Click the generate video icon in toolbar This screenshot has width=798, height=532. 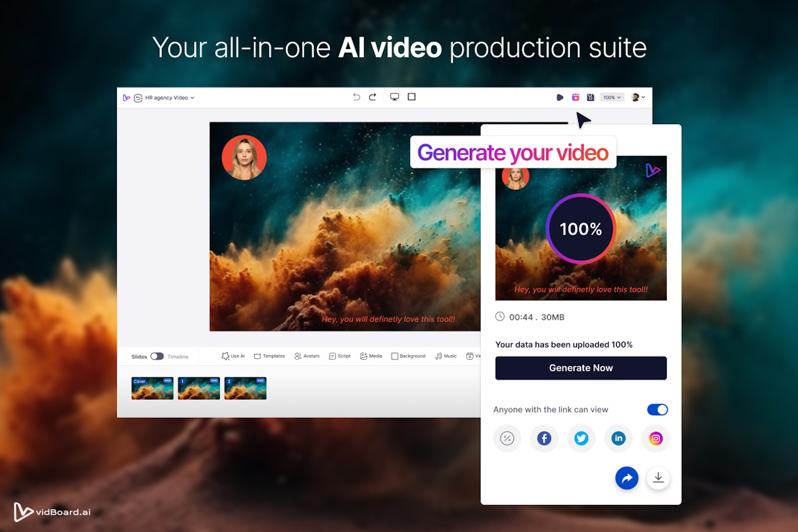tap(575, 97)
